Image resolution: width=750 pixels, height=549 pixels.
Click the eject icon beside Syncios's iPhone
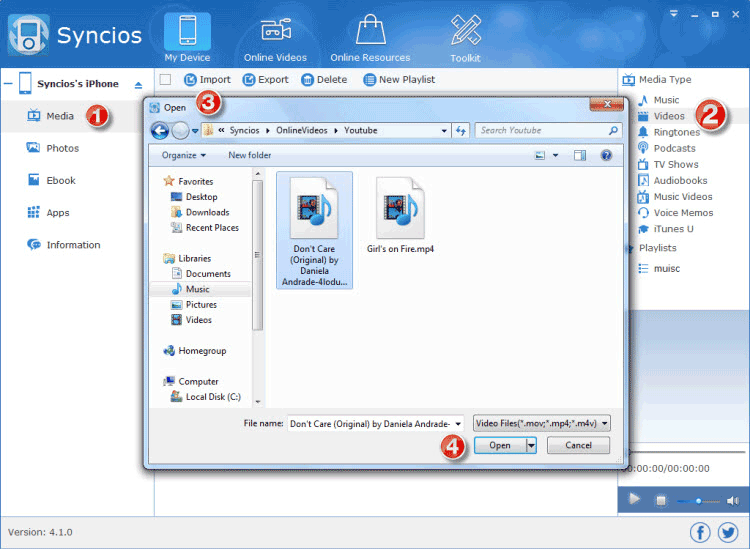click(138, 85)
